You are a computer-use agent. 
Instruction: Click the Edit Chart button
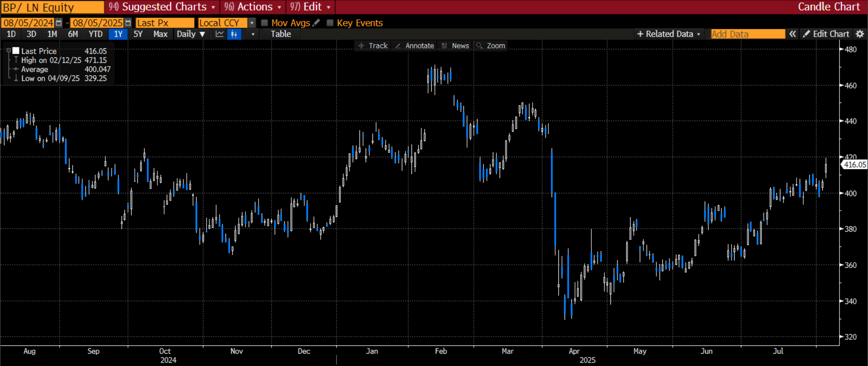tap(826, 34)
